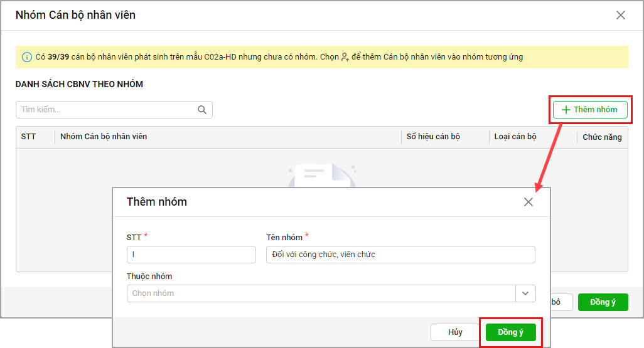
Task: Click the info icon in yellow banner
Action: 27,57
